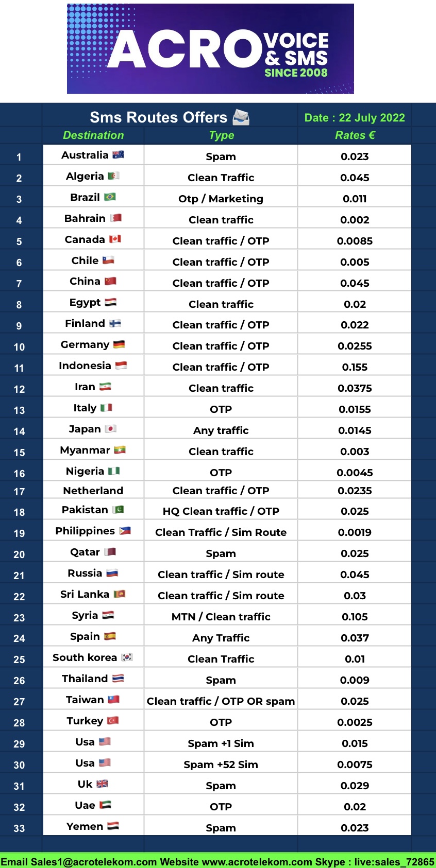Click the Australia flag icon
This screenshot has height=868, width=436.
(118, 154)
